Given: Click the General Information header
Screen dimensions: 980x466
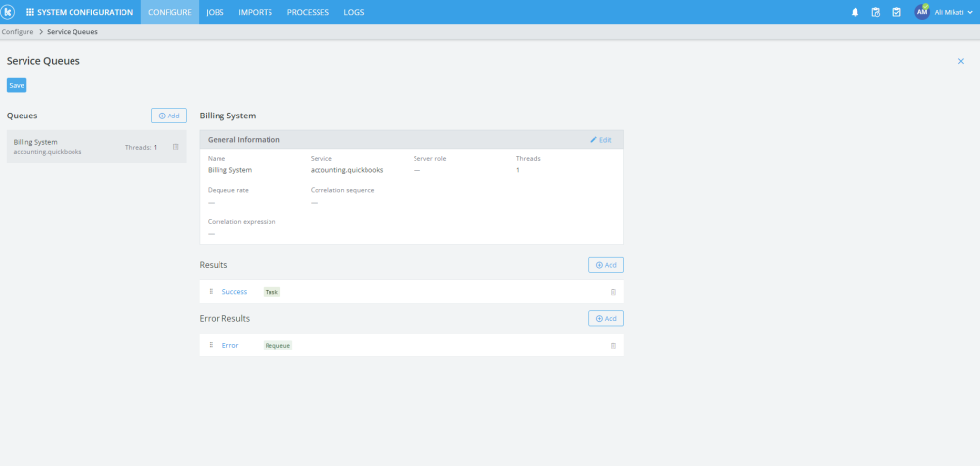Looking at the screenshot, I should click(x=244, y=139).
